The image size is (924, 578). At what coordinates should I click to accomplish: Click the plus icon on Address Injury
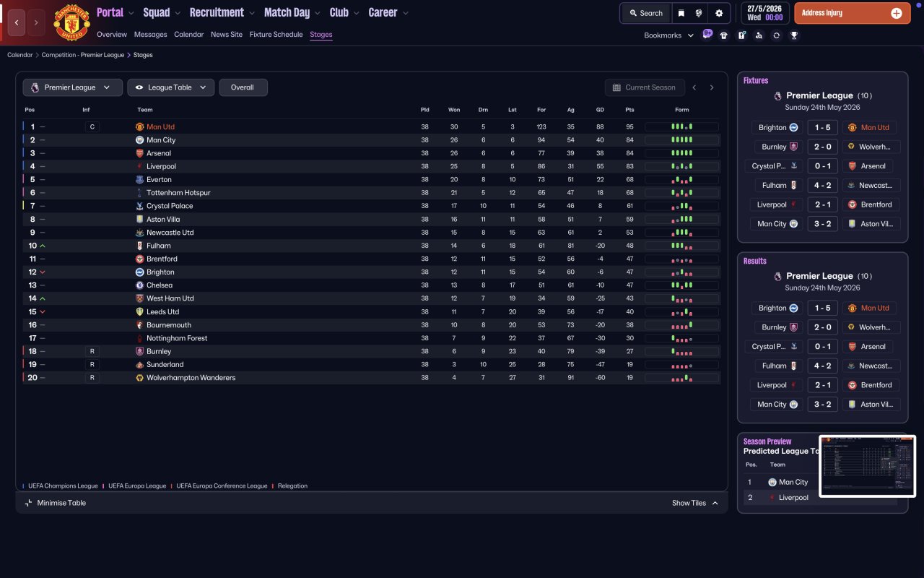point(896,13)
